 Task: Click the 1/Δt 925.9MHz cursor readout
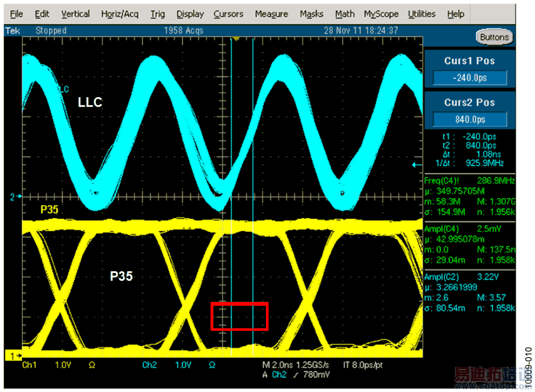coord(470,163)
